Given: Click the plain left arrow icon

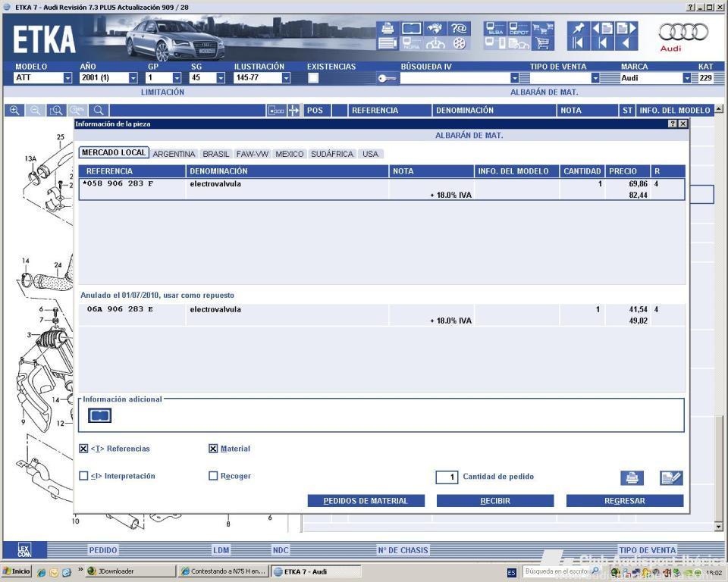Looking at the screenshot, I should pos(626,44).
